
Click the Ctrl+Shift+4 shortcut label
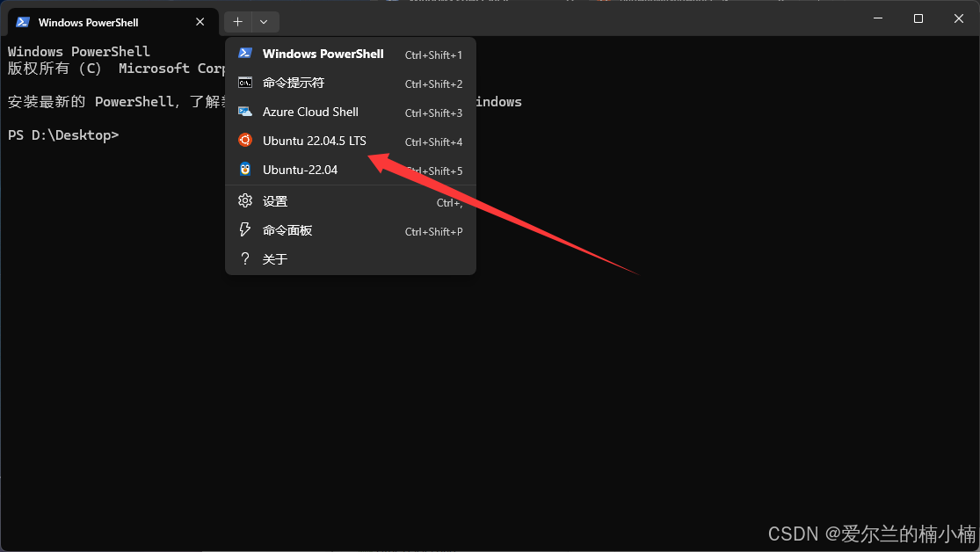click(x=434, y=142)
